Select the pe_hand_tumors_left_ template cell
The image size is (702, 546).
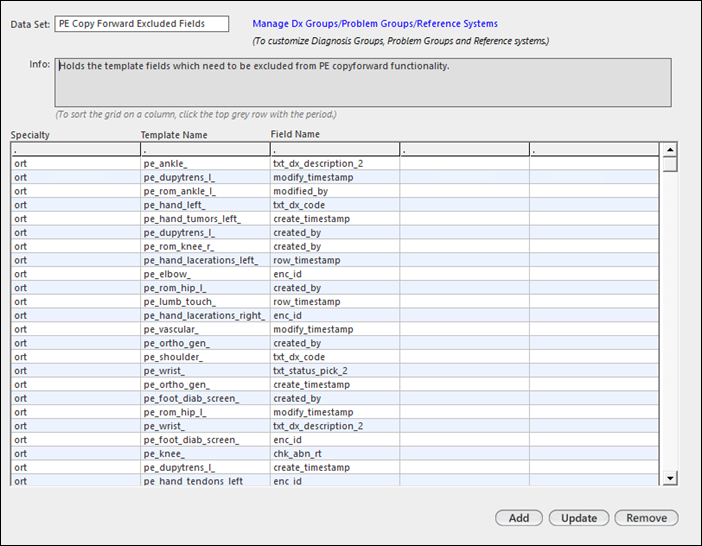click(x=205, y=219)
